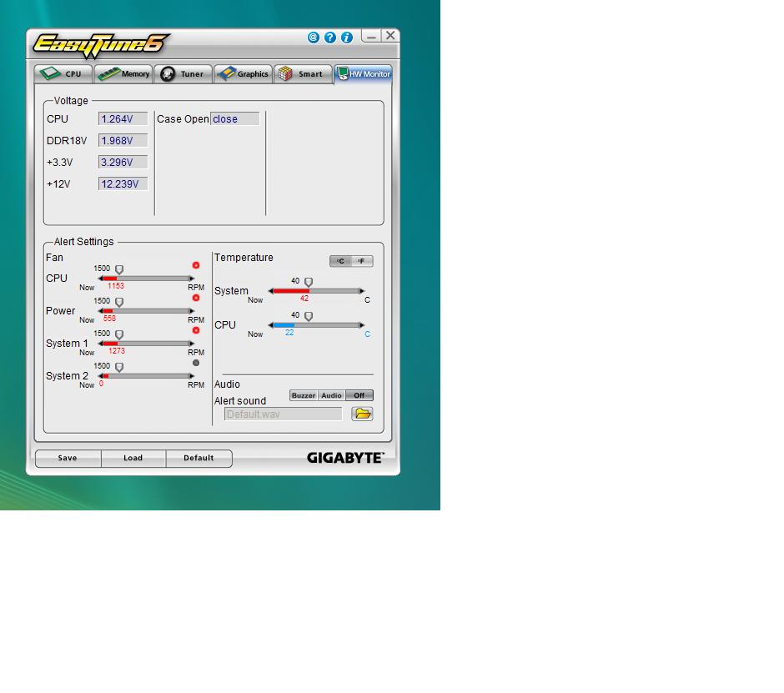This screenshot has height=693, width=784.
Task: Click right arrow of CPU fan slider
Action: pos(191,279)
